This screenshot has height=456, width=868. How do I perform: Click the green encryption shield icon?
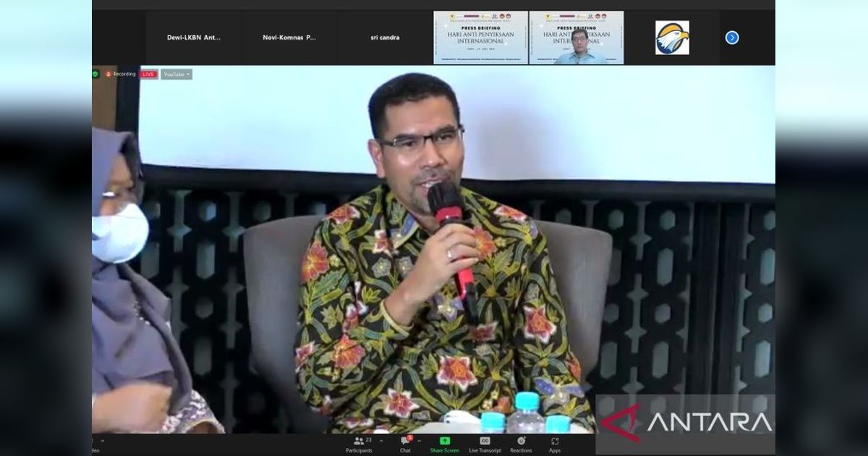pyautogui.click(x=95, y=74)
